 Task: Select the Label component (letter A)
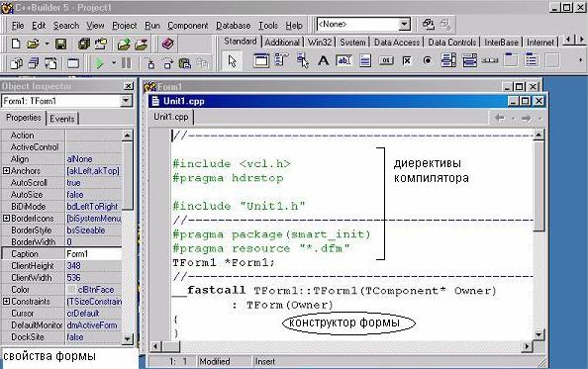(x=323, y=60)
